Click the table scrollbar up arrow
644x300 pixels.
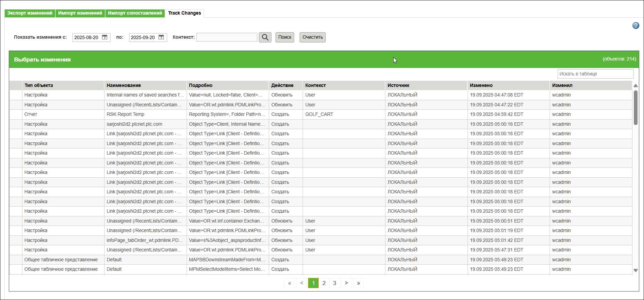point(636,86)
